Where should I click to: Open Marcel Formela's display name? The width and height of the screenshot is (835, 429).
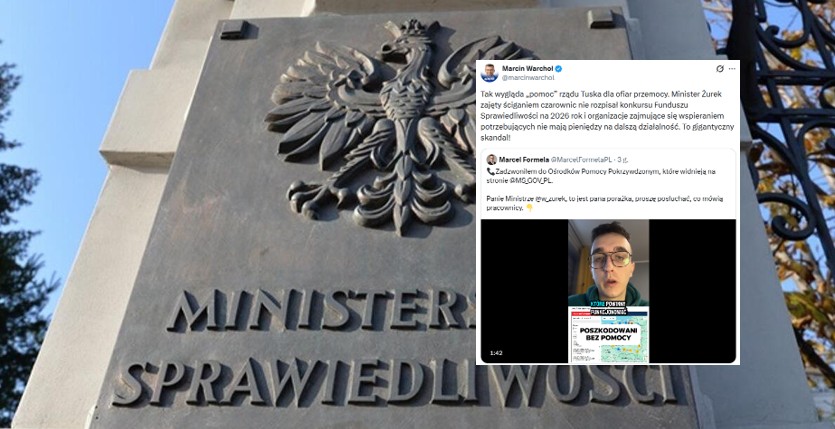[x=523, y=160]
